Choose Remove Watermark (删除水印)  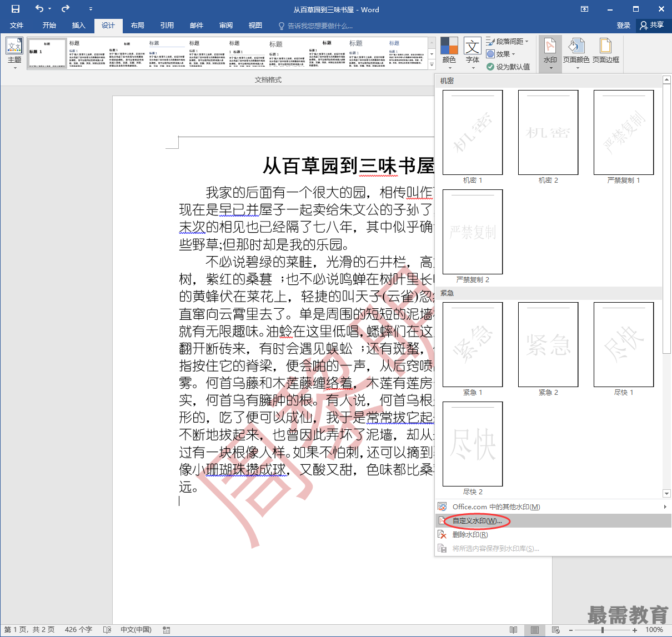[553, 534]
